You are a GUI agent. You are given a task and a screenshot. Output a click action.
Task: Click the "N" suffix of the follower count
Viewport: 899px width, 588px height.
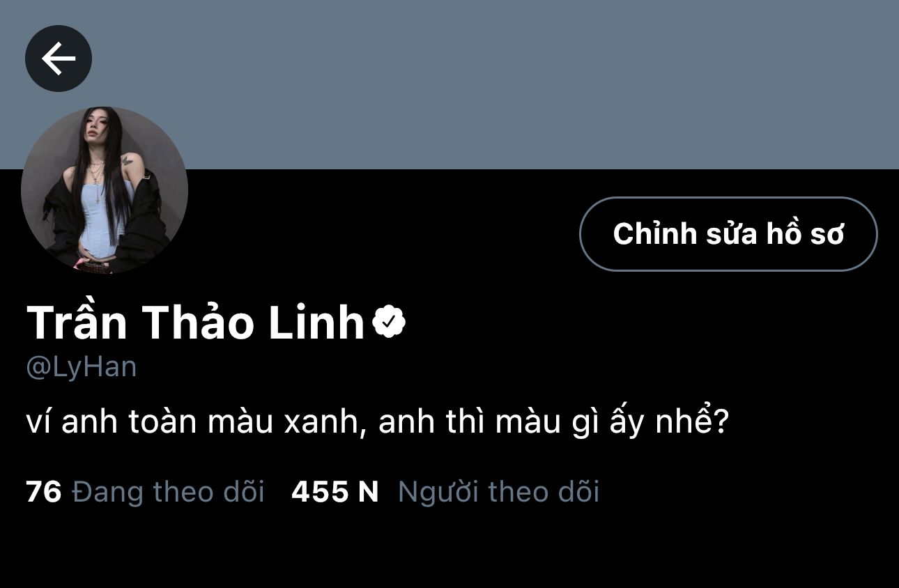tap(368, 492)
